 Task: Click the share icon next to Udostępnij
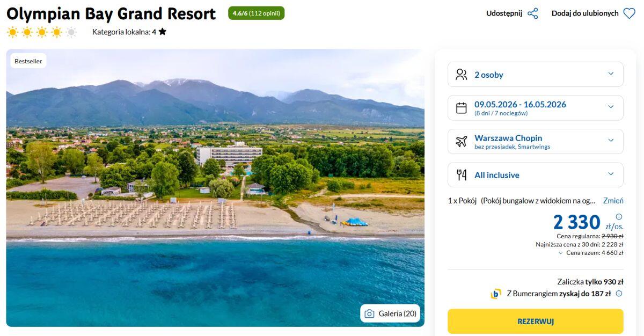532,13
